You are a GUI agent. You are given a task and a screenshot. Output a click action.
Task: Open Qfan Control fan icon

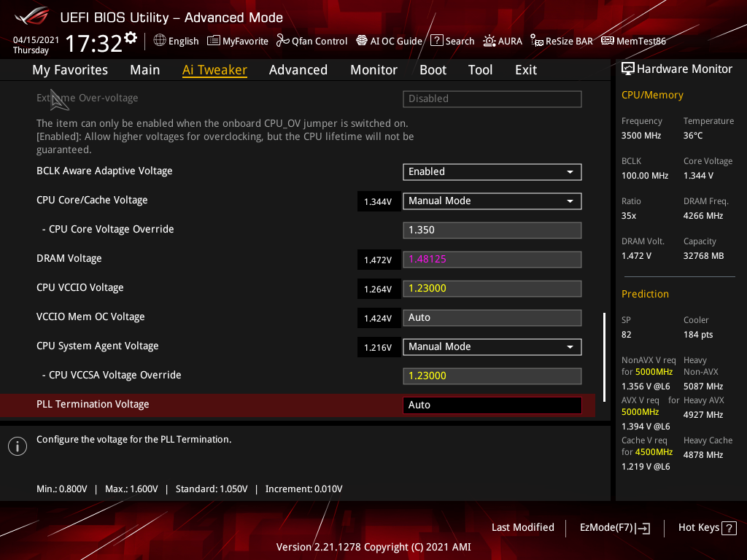click(x=282, y=41)
